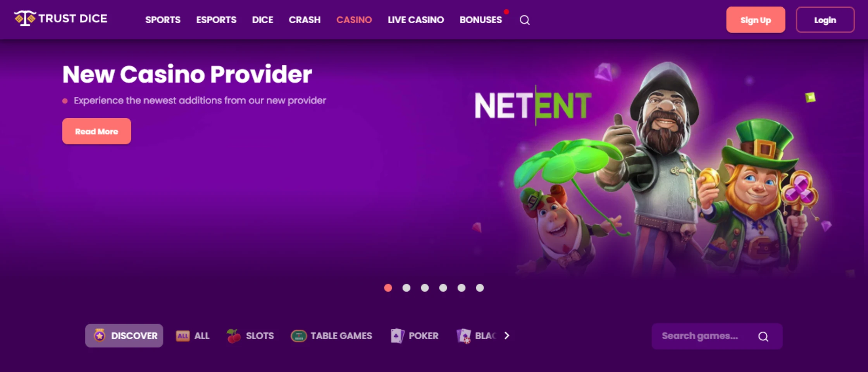Click the search games magnifier icon

[x=763, y=336]
